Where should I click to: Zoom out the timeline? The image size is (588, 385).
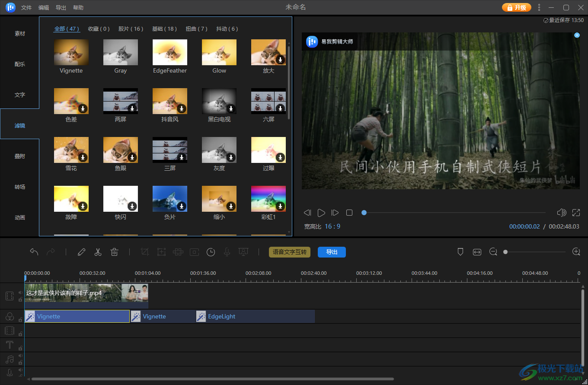point(493,251)
